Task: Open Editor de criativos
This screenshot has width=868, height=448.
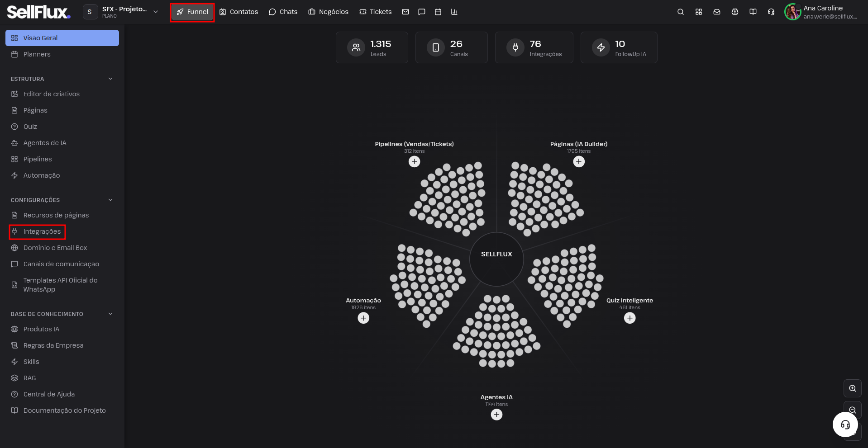Action: (x=62, y=94)
